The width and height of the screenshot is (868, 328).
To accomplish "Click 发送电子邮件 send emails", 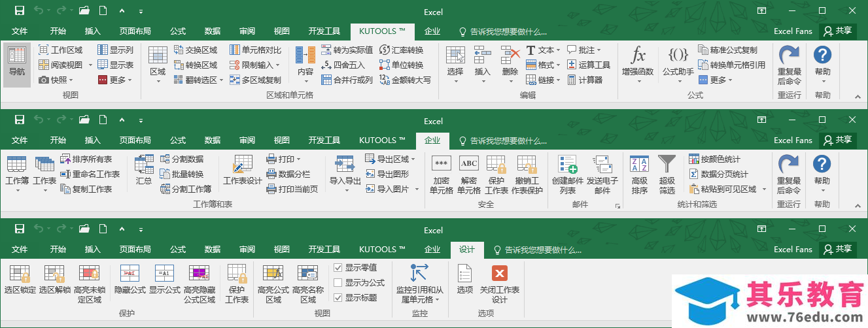I will pos(602,175).
